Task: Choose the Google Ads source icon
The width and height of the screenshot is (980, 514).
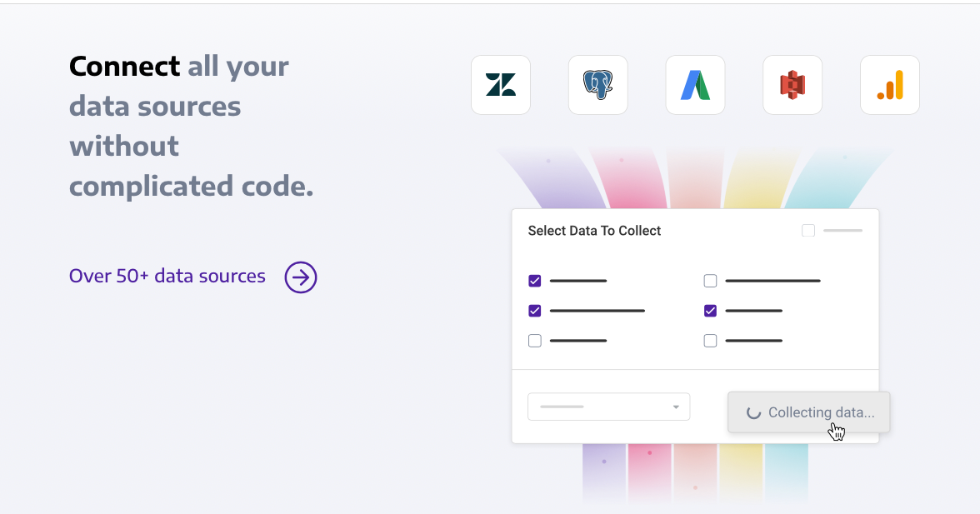Action: click(x=695, y=84)
